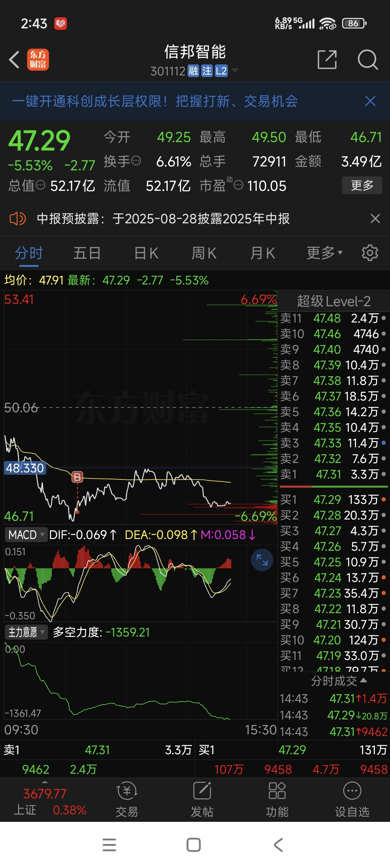The width and height of the screenshot is (390, 868).
Task: Select the 卖3 47.33 order row
Action: pos(333,443)
